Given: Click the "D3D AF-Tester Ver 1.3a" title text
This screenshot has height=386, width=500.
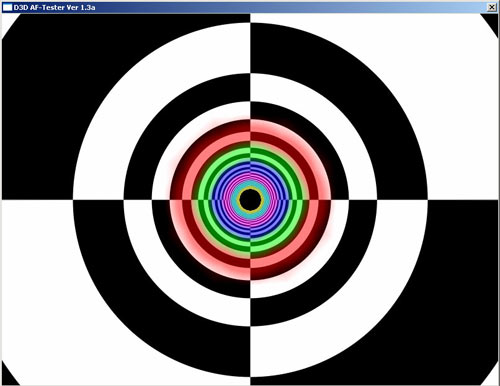Looking at the screenshot, I should click(x=54, y=7).
